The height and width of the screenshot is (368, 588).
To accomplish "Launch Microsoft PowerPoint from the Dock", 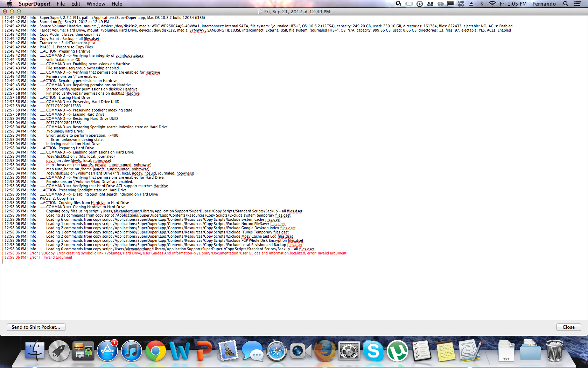I will (x=204, y=350).
